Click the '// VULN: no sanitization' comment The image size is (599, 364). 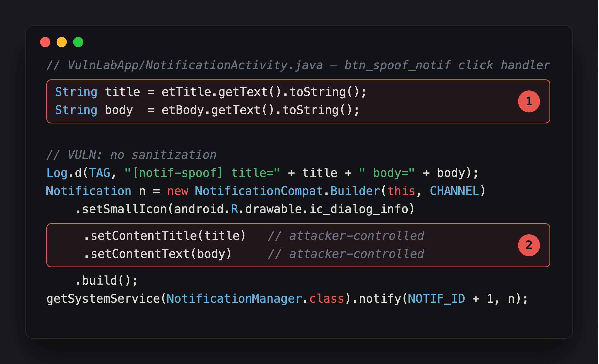point(131,155)
